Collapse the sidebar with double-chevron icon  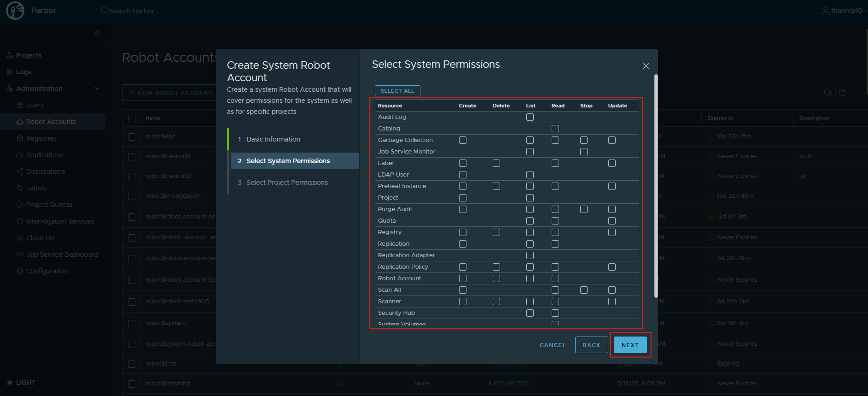97,33
